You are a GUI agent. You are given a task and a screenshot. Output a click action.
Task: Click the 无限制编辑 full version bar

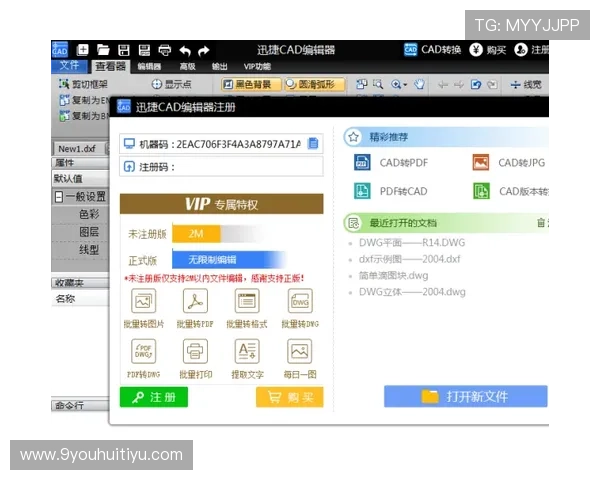228,260
